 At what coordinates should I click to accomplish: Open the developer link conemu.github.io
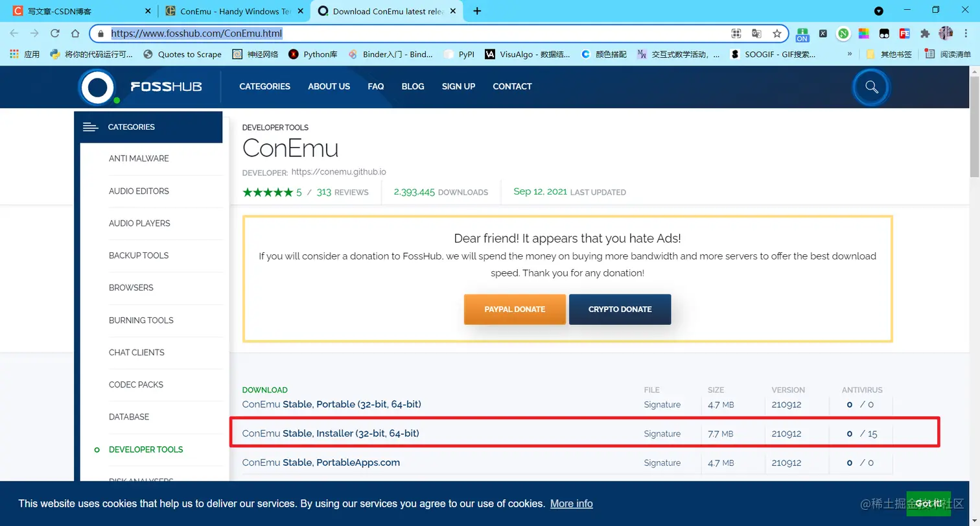tap(339, 172)
